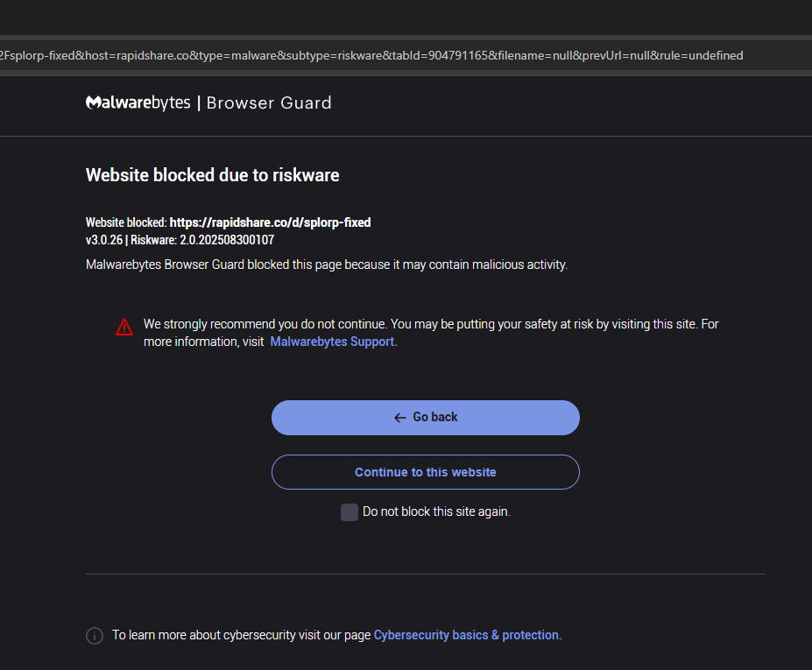Click the browser address bar URL
812x670 pixels.
tap(371, 55)
